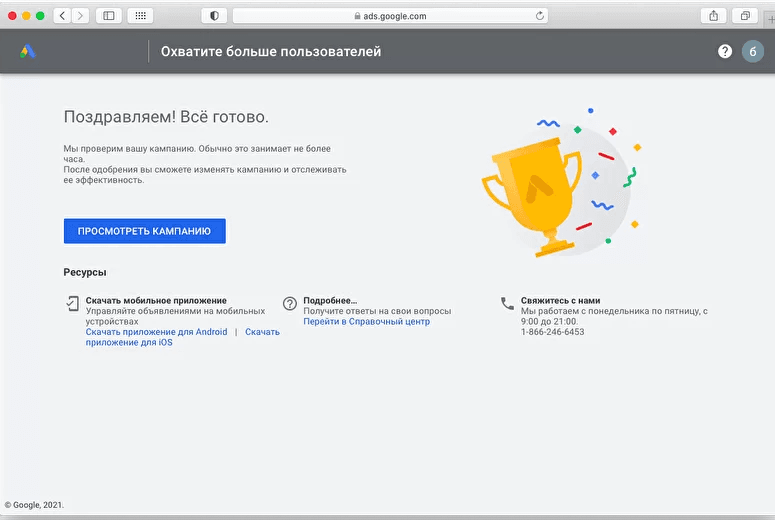
Task: Reload the page with refresh icon
Action: 540,16
